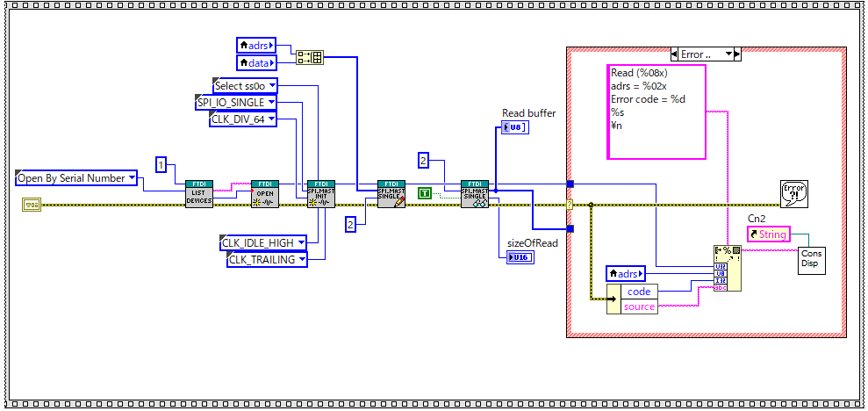
Task: Click the Read buffer U8 indicator terminal
Action: [515, 128]
